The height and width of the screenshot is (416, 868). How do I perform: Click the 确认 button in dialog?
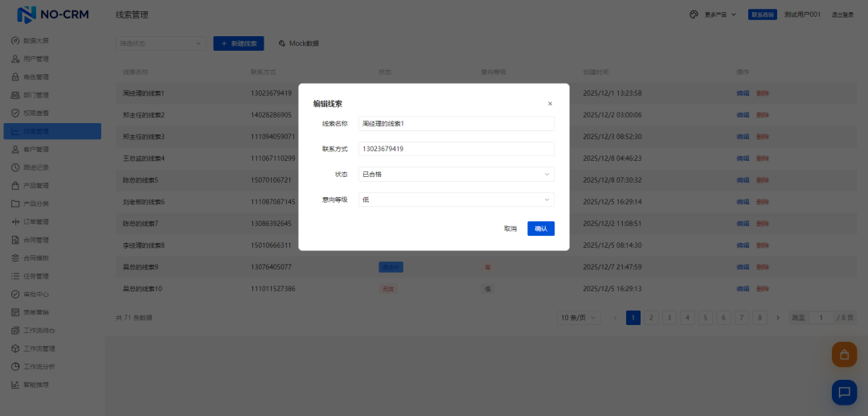541,229
